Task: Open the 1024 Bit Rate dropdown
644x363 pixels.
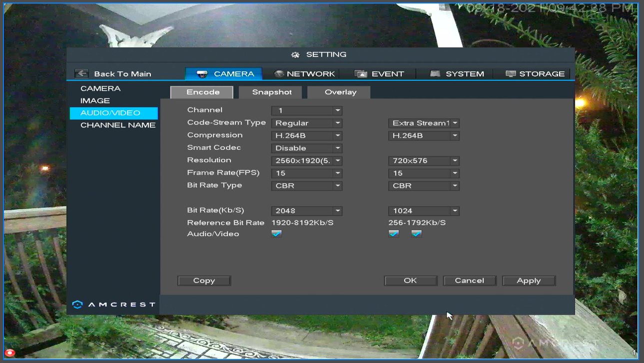Action: pos(424,211)
